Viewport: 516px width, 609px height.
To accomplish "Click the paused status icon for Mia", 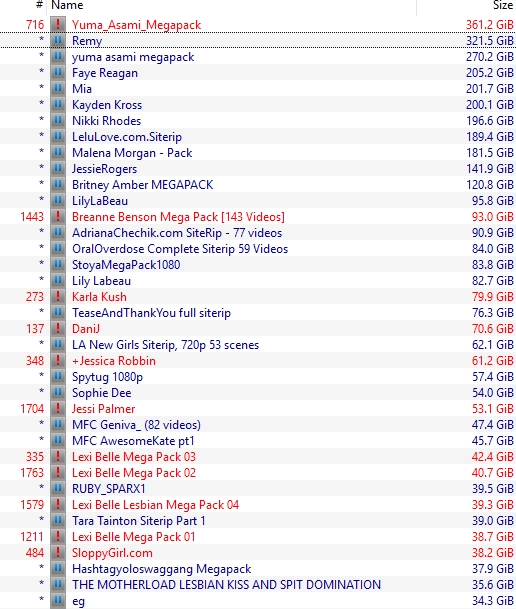I will click(x=58, y=89).
